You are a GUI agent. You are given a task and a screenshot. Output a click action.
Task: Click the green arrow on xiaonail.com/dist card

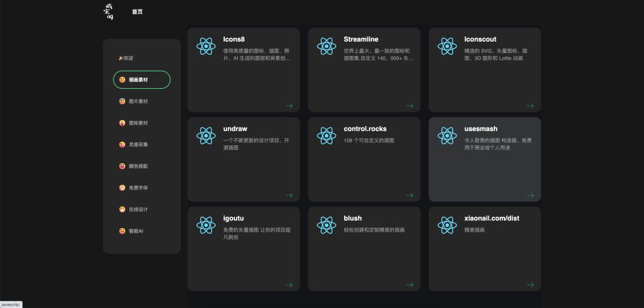[x=530, y=285]
